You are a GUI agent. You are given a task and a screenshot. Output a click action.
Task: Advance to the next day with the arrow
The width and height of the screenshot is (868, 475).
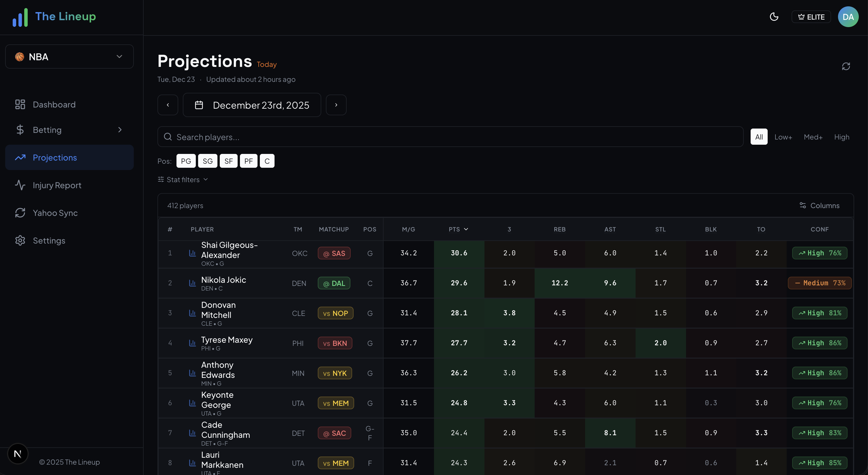coord(336,105)
